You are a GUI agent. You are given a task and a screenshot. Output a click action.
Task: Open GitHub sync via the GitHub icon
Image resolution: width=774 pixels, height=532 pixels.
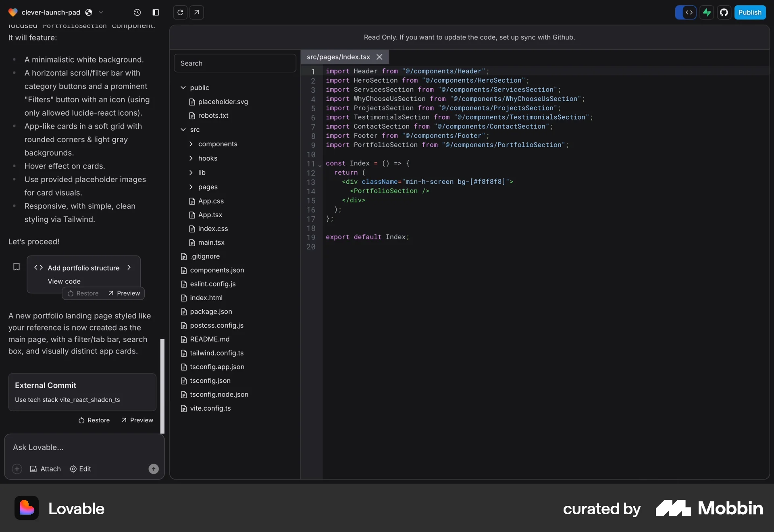click(724, 12)
